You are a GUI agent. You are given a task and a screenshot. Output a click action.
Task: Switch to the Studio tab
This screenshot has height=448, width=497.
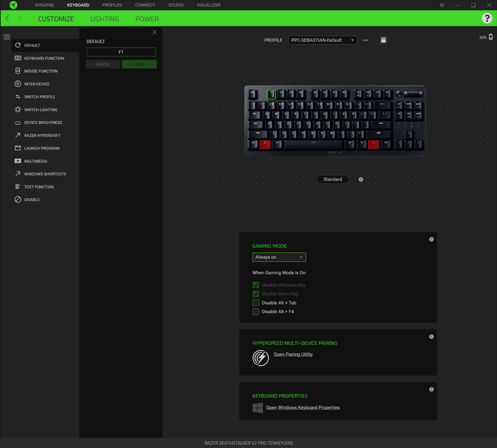[176, 5]
